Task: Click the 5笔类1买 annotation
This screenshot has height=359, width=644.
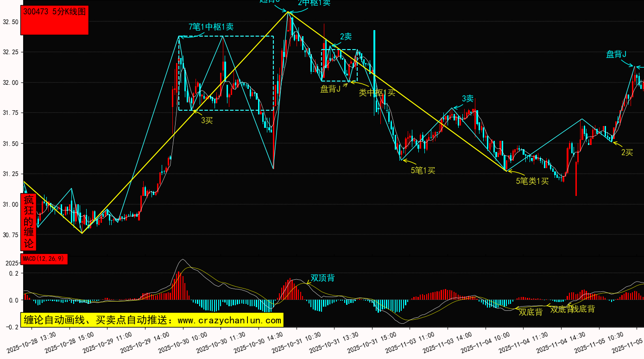Action: (532, 181)
